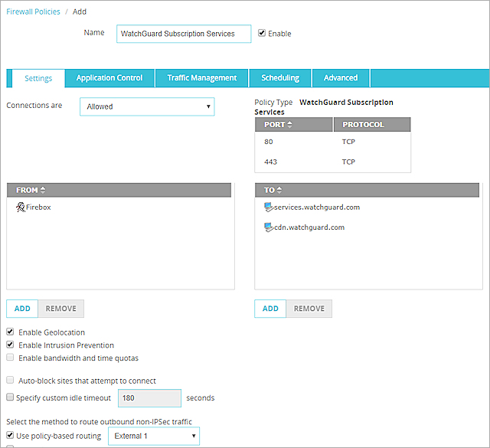Expand the External 1 routing dropdown
The height and width of the screenshot is (448, 490).
153,436
